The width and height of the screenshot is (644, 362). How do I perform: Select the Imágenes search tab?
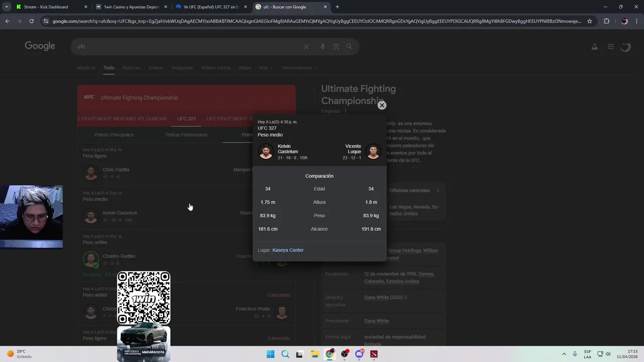[182, 68]
